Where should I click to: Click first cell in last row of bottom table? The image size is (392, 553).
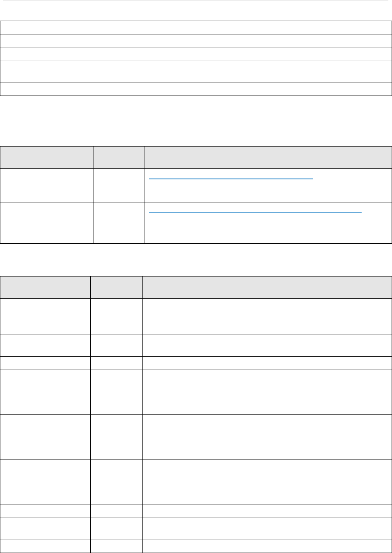click(45, 546)
